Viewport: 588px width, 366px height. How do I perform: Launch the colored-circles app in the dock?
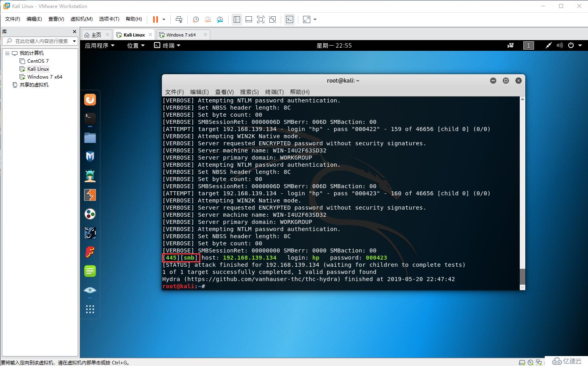[90, 214]
